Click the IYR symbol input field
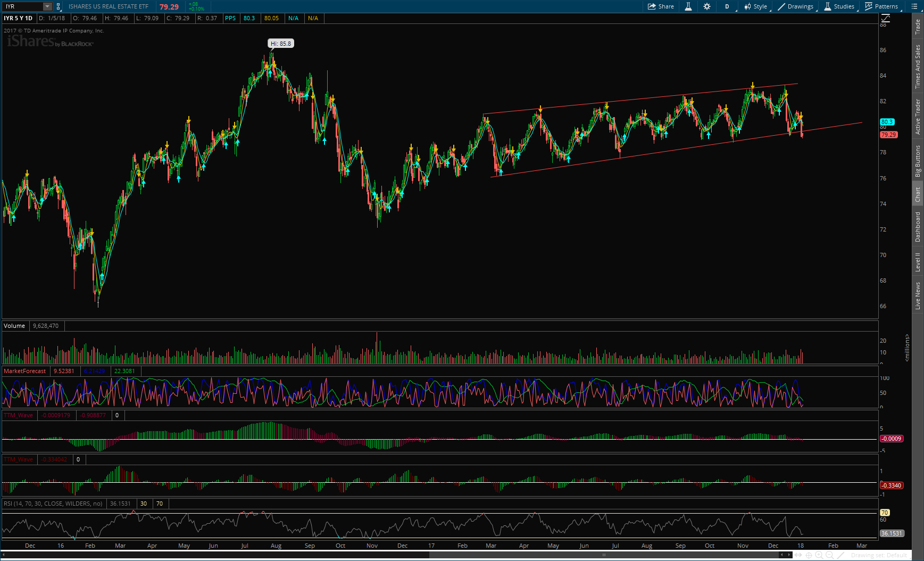This screenshot has width=924, height=561. coord(23,6)
